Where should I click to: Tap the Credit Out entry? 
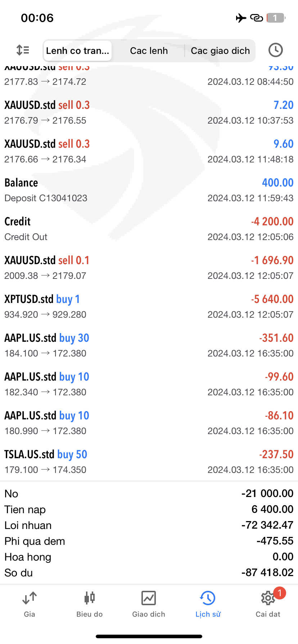[149, 229]
